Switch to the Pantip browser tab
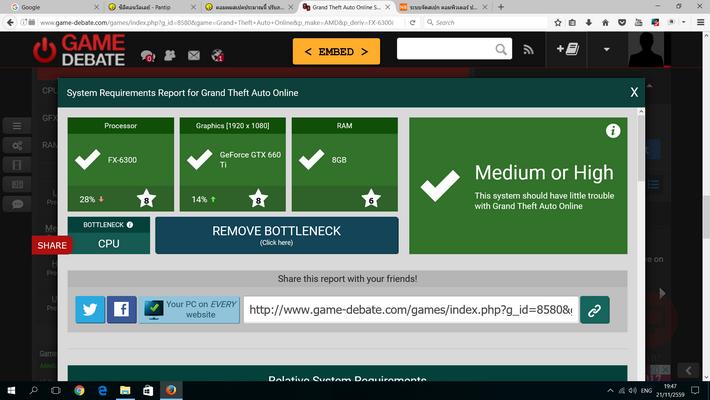The width and height of the screenshot is (710, 400). click(152, 7)
